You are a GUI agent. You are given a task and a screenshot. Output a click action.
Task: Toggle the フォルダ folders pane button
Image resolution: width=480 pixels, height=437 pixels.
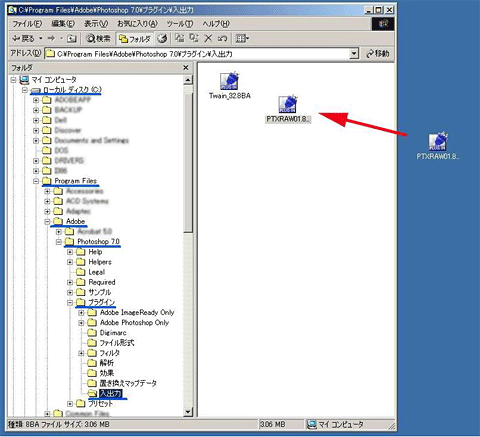[x=135, y=39]
